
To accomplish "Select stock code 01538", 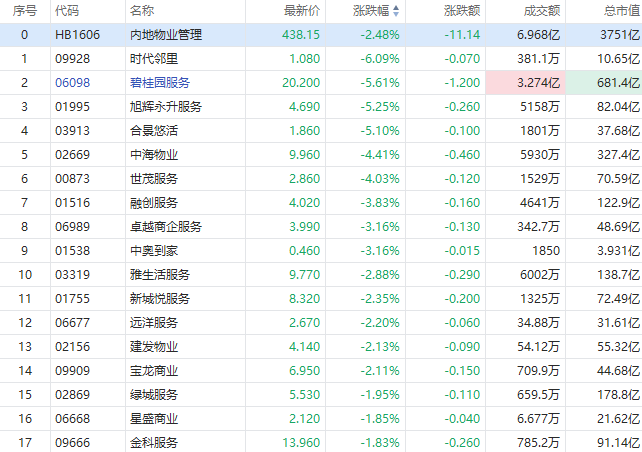I will pyautogui.click(x=72, y=251).
